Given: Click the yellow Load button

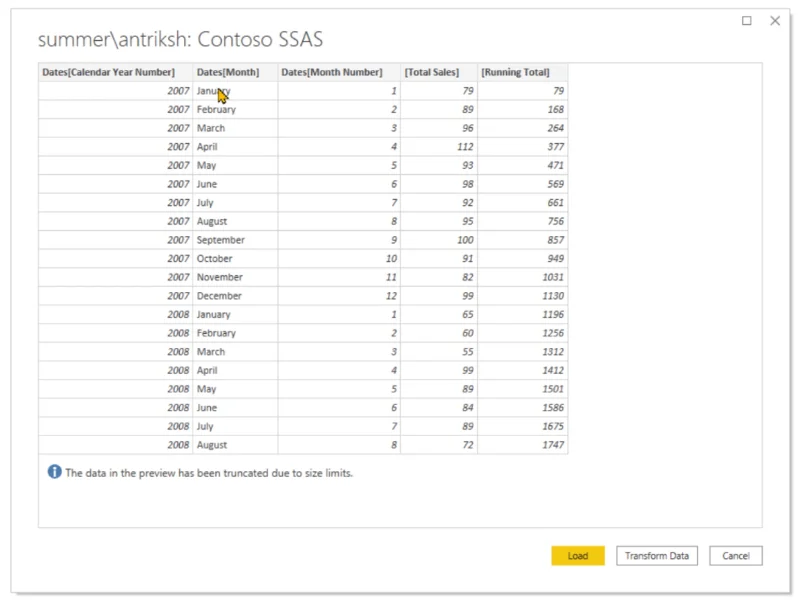Looking at the screenshot, I should (578, 556).
